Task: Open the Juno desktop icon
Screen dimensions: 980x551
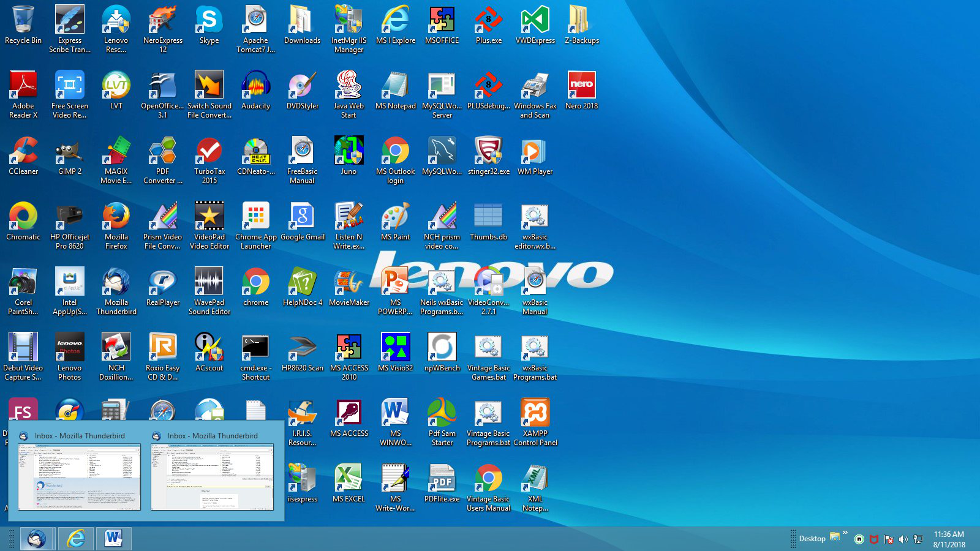Action: pos(349,157)
